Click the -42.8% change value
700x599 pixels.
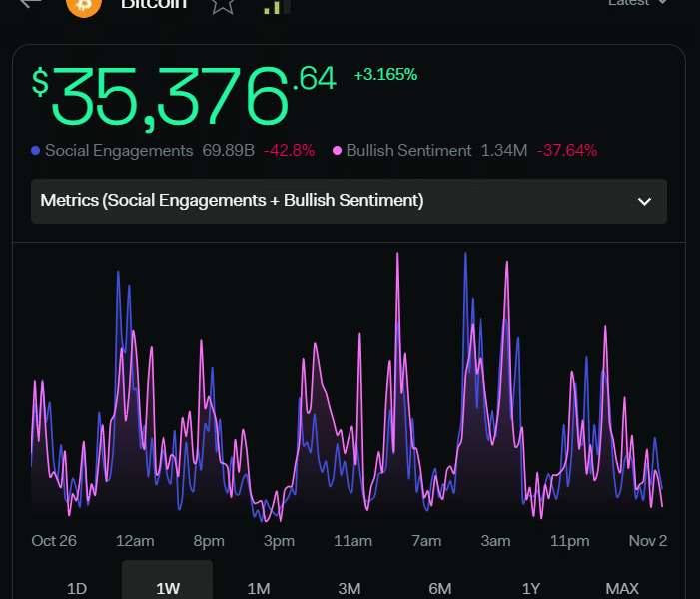coord(290,151)
